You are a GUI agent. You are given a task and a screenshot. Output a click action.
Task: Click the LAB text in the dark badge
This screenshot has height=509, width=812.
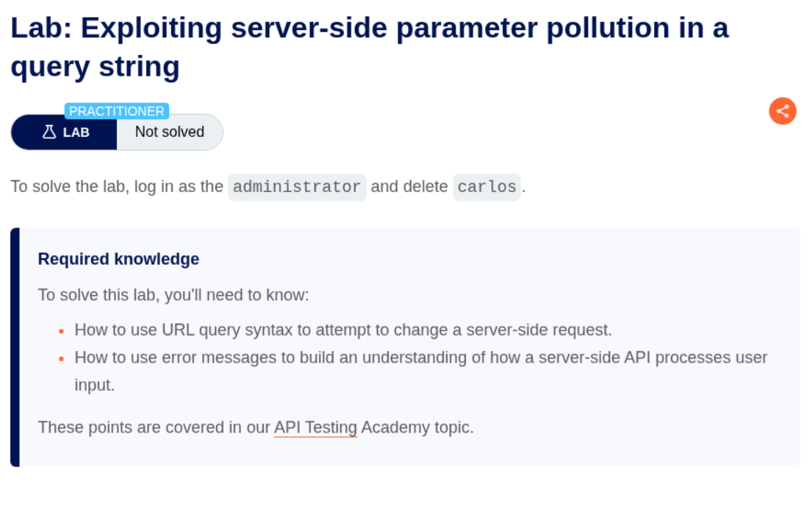coord(76,133)
